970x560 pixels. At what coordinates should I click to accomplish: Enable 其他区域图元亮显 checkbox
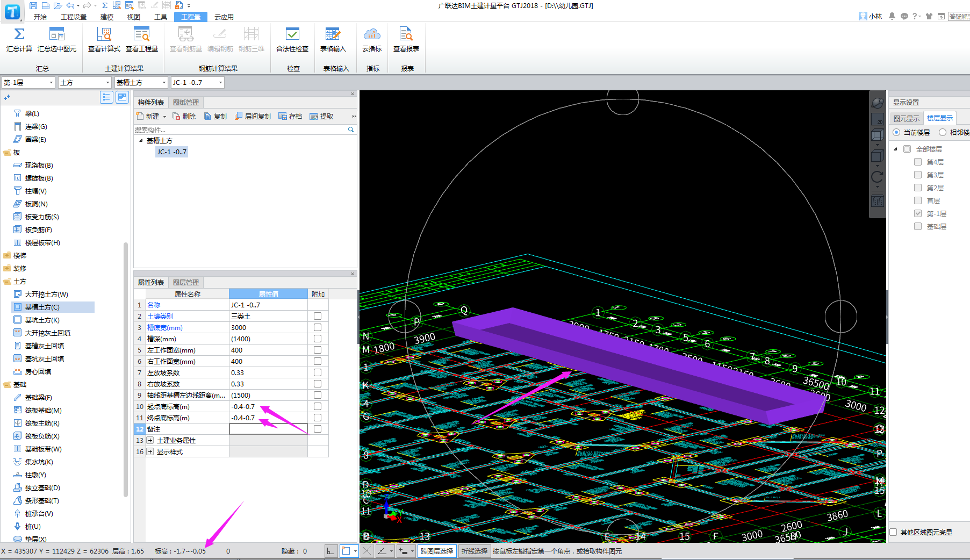click(x=893, y=532)
